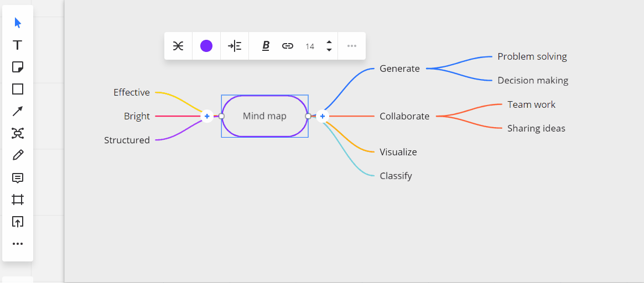Click the font size 14 field
Image resolution: width=644 pixels, height=283 pixels.
point(310,46)
